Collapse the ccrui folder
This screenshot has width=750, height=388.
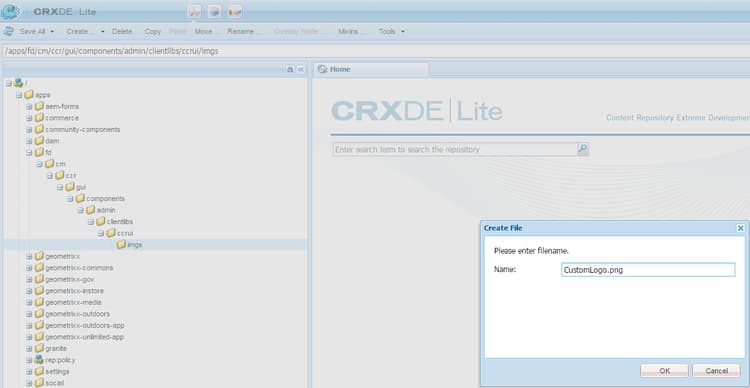click(x=101, y=233)
